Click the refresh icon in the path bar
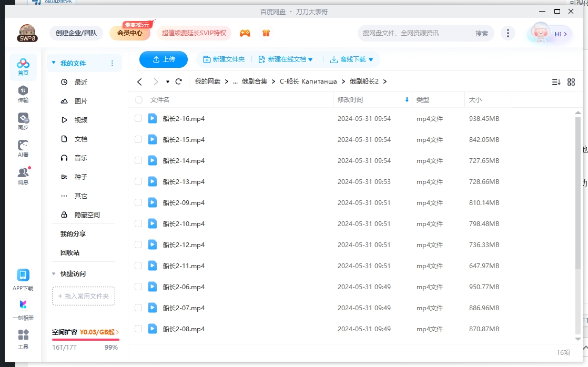Screen dimensions: 588x367 point(178,81)
